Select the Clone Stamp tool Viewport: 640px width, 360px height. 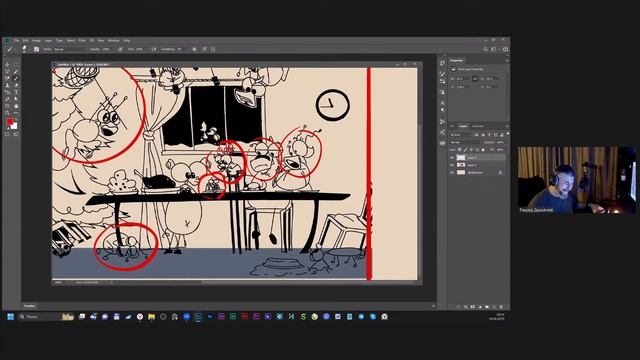pos(7,85)
